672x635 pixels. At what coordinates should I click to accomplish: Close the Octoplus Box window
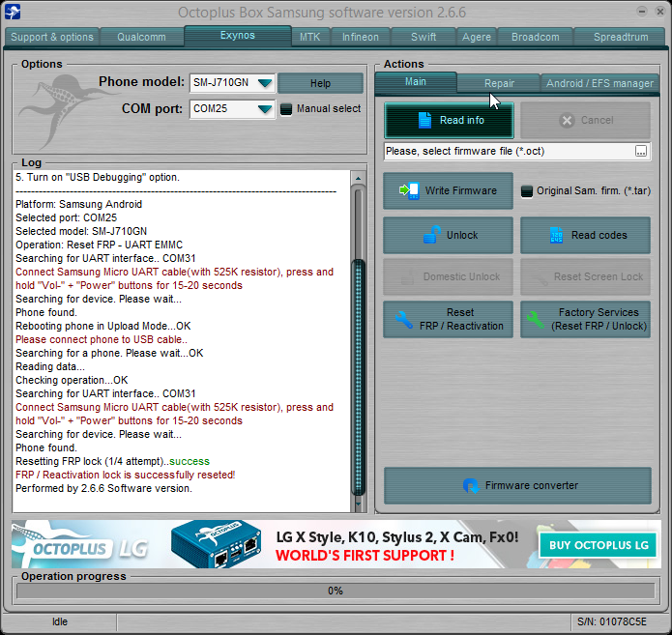point(660,12)
